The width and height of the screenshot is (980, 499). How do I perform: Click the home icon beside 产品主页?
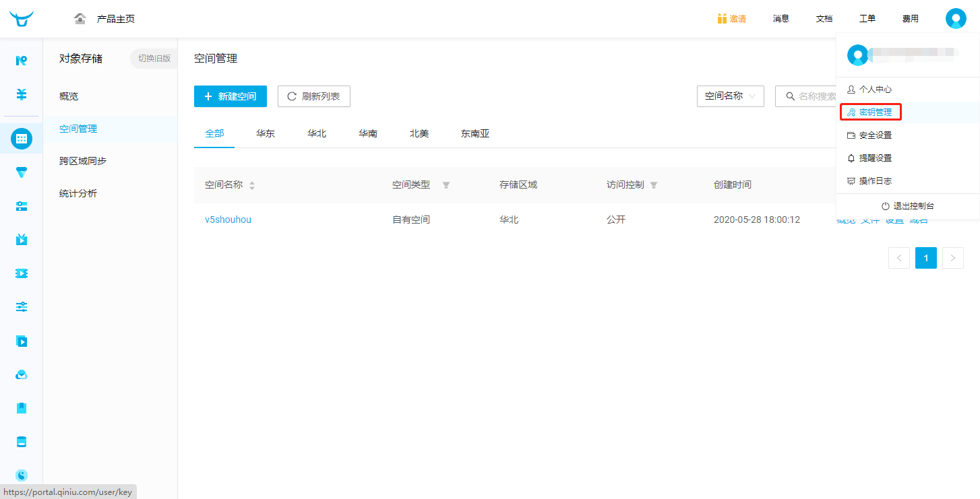[x=80, y=19]
